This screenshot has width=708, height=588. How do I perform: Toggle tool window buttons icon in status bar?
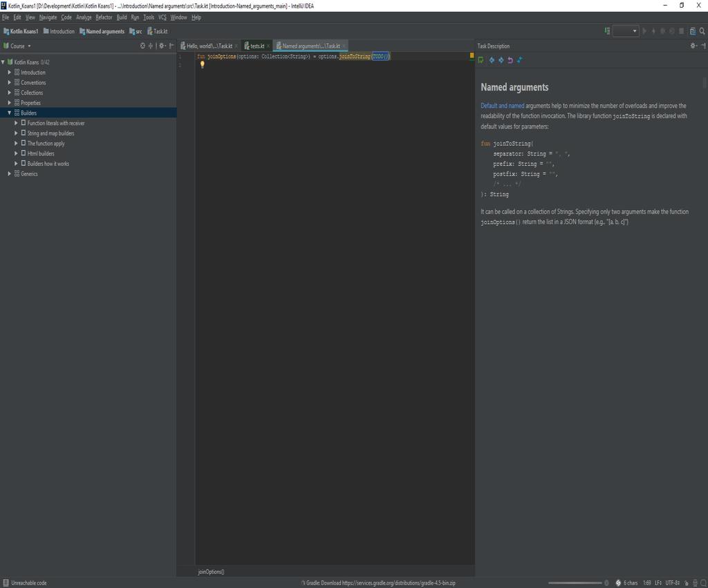tap(6, 583)
